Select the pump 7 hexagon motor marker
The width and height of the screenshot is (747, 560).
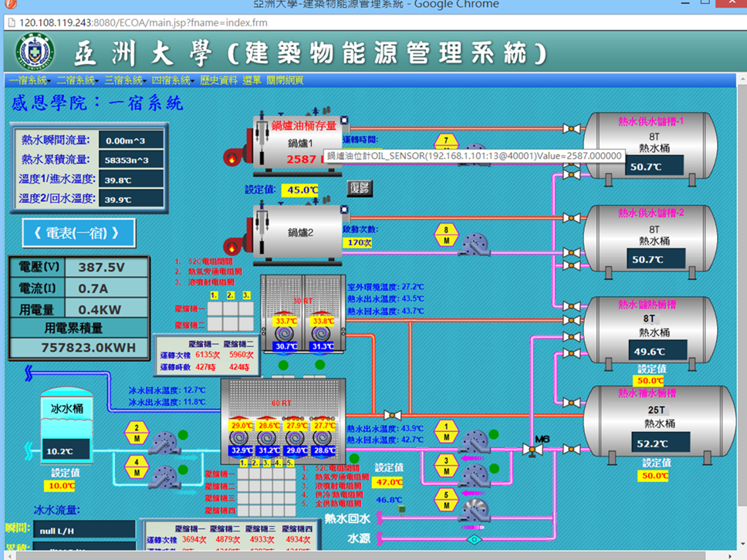point(446,141)
